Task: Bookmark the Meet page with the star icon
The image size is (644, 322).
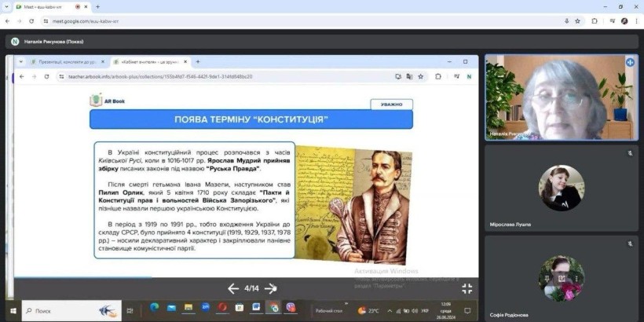Action: (577, 21)
